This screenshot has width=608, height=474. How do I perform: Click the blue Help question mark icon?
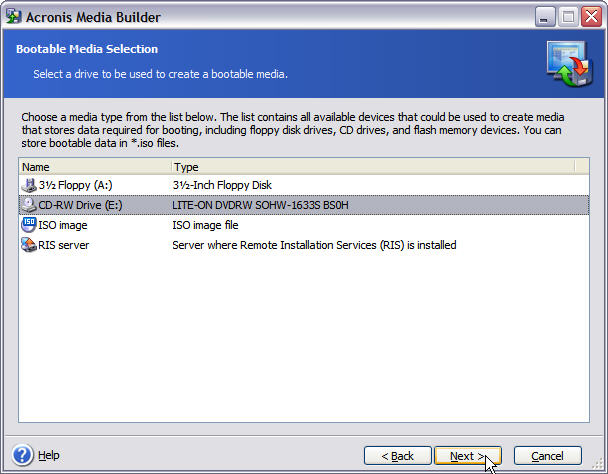22,455
